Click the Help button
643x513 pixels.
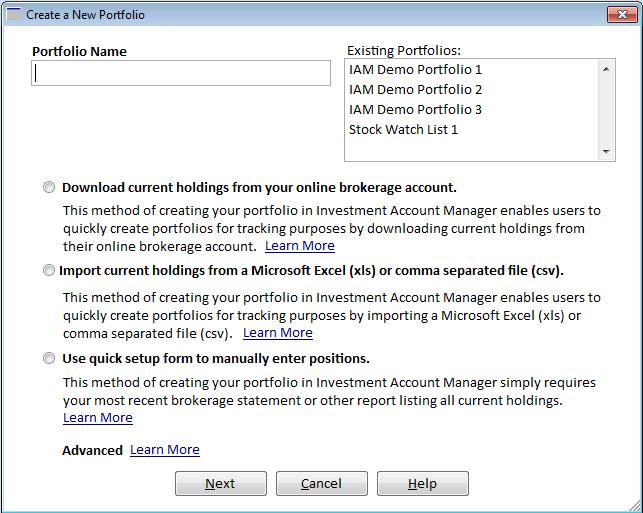(422, 483)
